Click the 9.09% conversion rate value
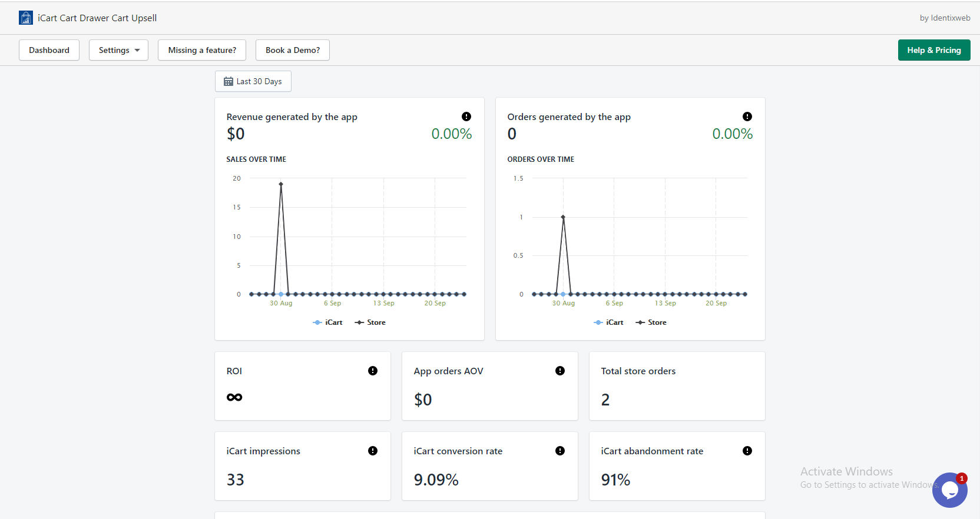Screen dimensions: 980x519 436,480
